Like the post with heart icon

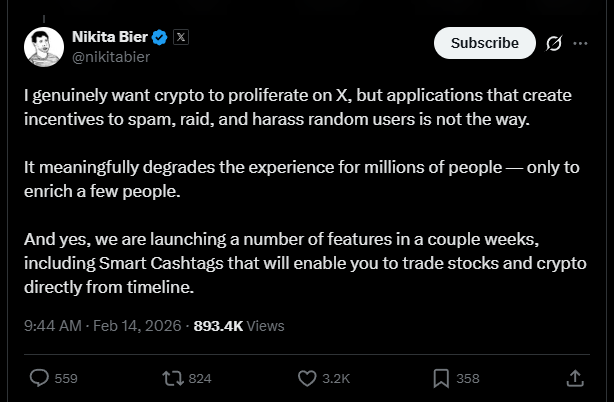pyautogui.click(x=308, y=378)
